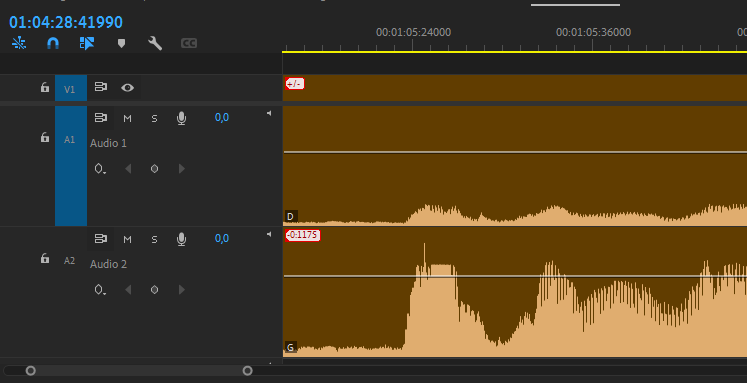
Task: Mute Audio 1 track
Action: tap(127, 118)
